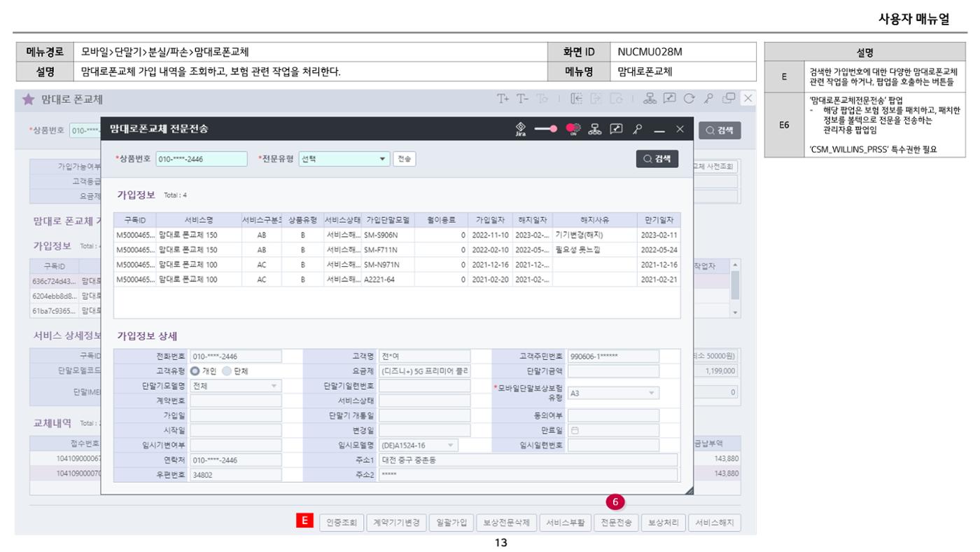The height and width of the screenshot is (552, 980).
Task: Click the 636c724d43 row in main window
Action: pyautogui.click(x=65, y=281)
